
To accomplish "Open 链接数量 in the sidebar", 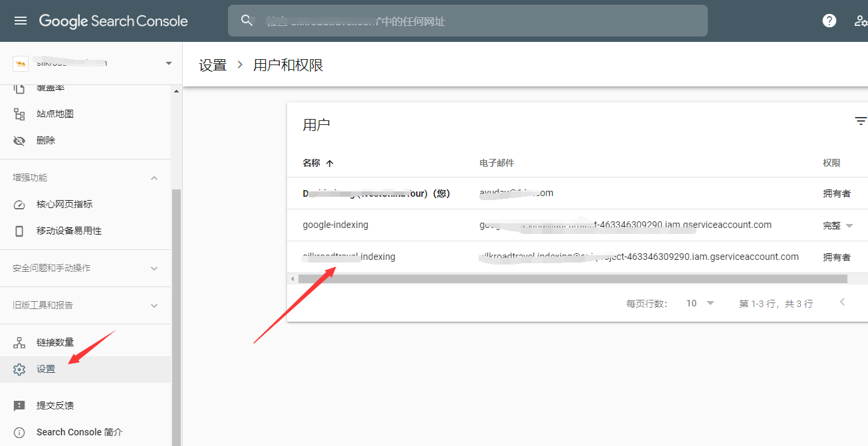I will click(55, 342).
